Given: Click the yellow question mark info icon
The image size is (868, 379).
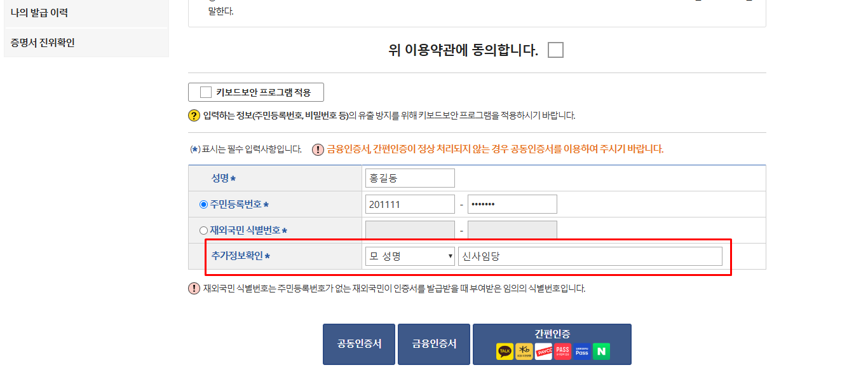Looking at the screenshot, I should (x=193, y=114).
